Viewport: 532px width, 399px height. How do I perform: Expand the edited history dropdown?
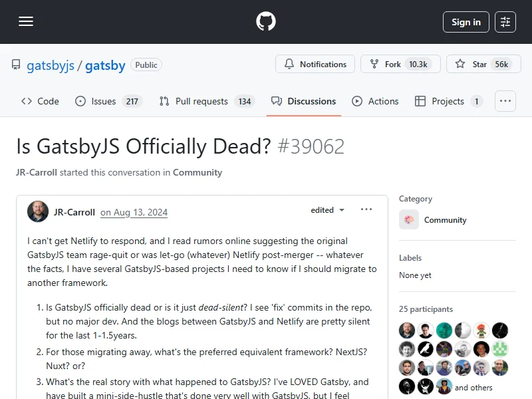click(328, 210)
